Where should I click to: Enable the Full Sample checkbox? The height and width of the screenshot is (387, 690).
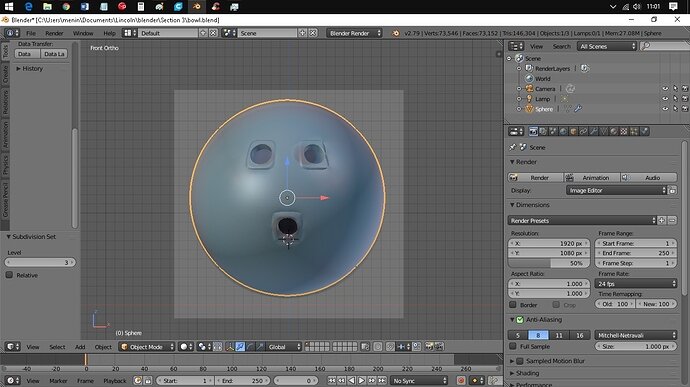click(x=513, y=346)
